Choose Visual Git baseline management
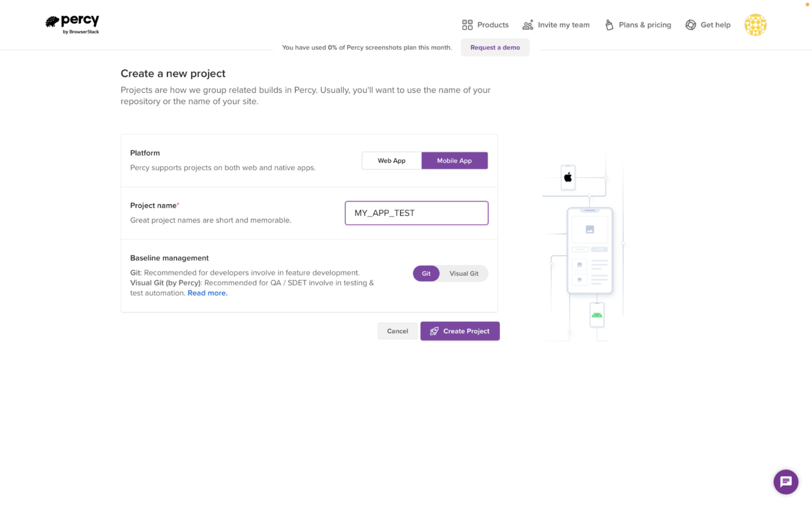812x508 pixels. click(x=464, y=274)
